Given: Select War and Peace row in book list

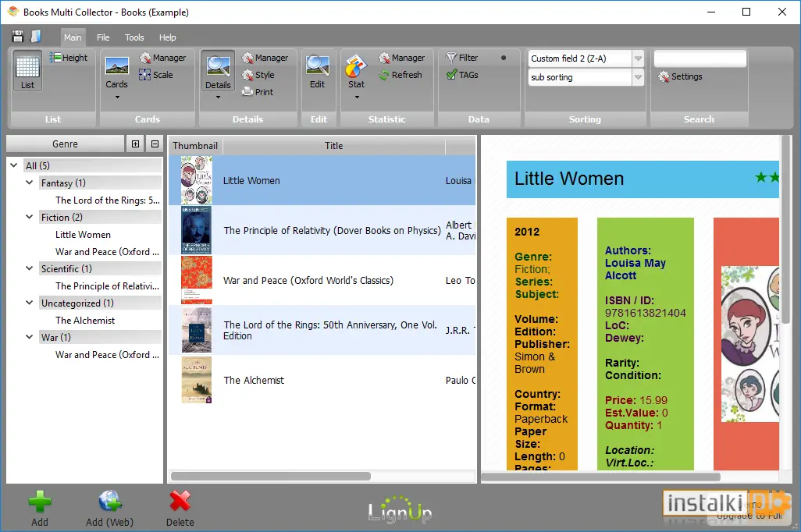Looking at the screenshot, I should pos(322,280).
